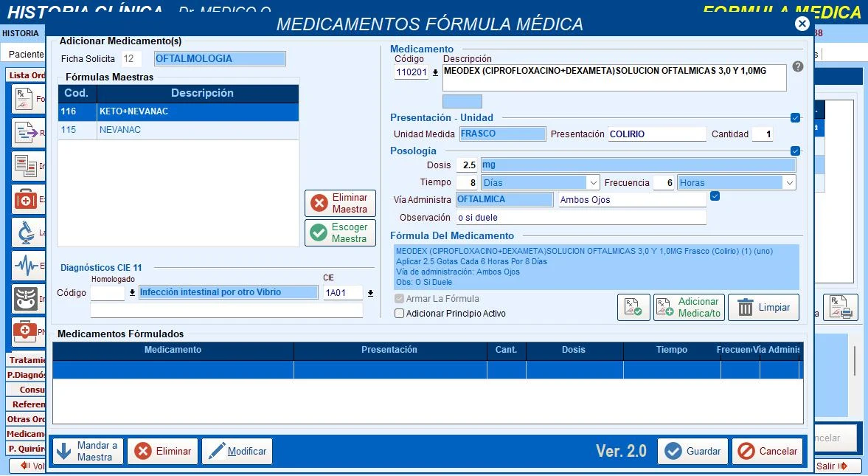Click the red medical bag icon in sidebar
Image resolution: width=868 pixels, height=476 pixels.
pyautogui.click(x=25, y=331)
